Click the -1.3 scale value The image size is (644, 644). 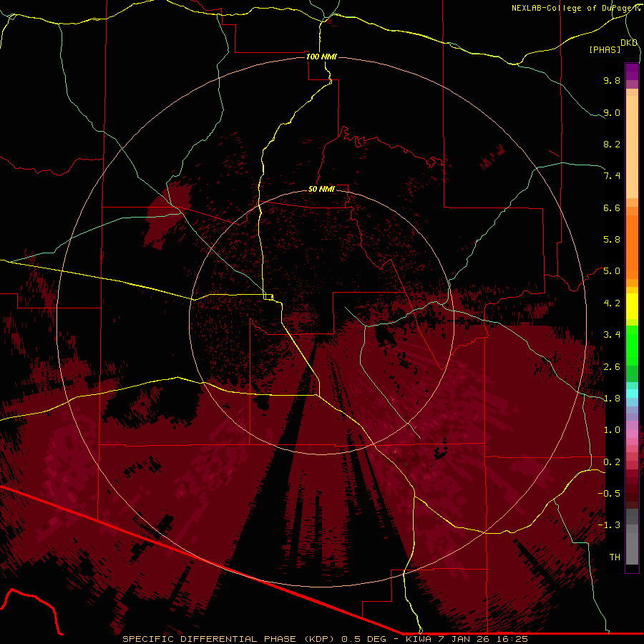[609, 525]
